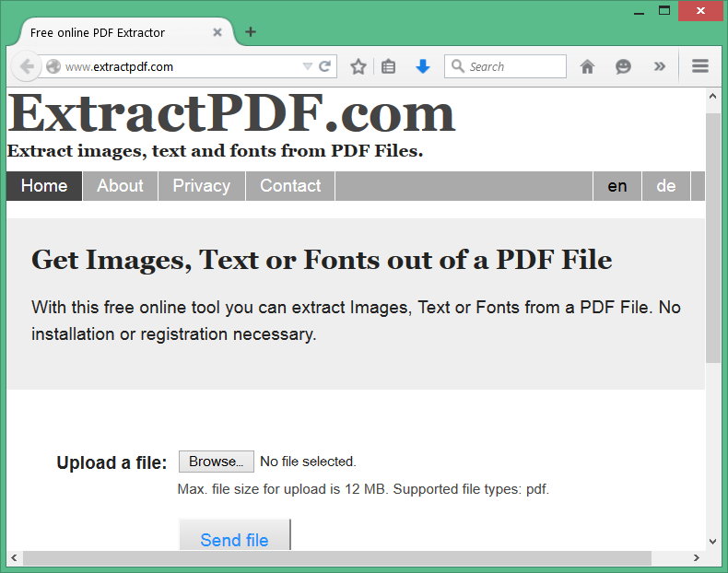Open a new tab with plus button
Image resolution: width=728 pixels, height=573 pixels.
[x=251, y=31]
